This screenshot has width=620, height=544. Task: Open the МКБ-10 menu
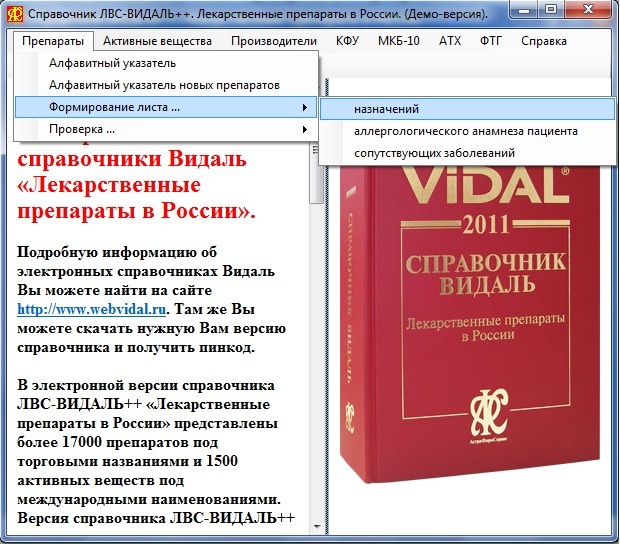point(399,41)
